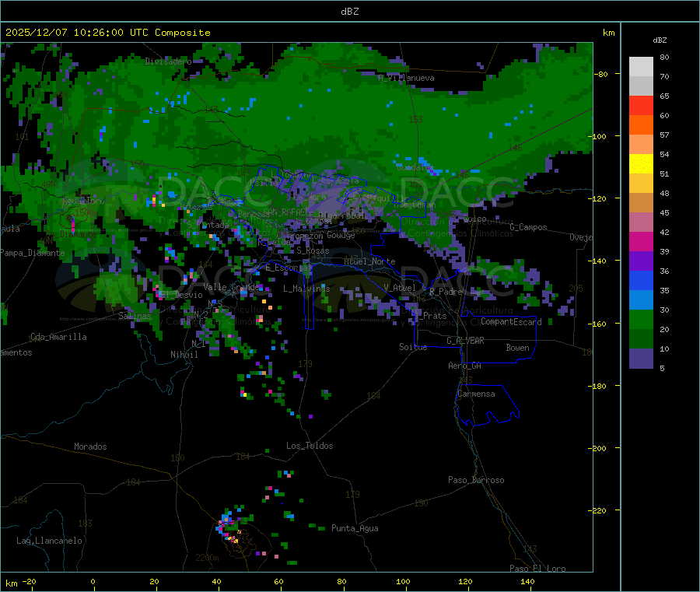Click the Valle_Grande label
700x592 pixels.
click(x=231, y=286)
